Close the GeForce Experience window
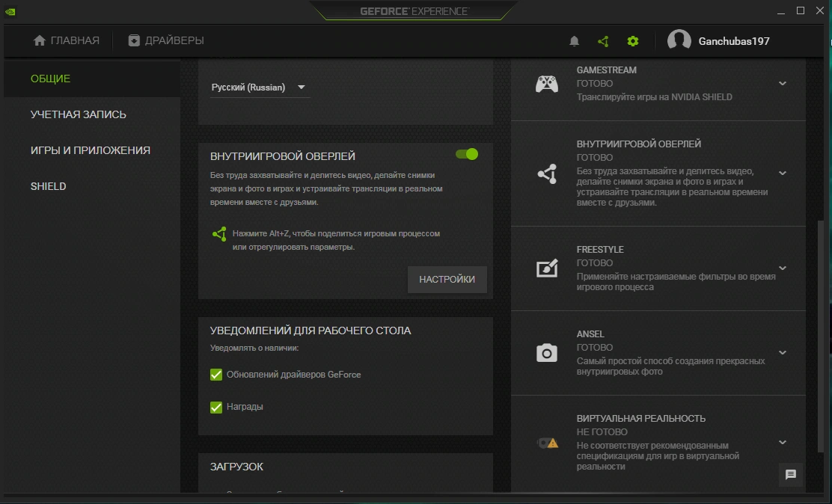This screenshot has width=832, height=504. pos(820,10)
